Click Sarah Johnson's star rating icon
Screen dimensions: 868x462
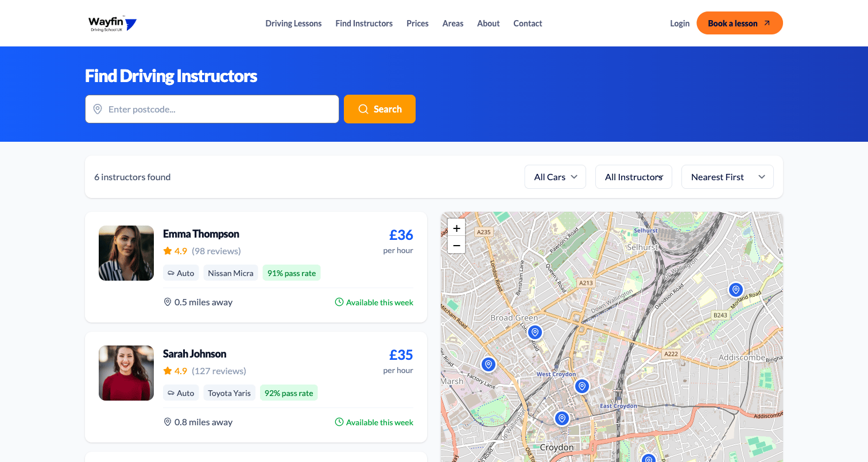click(x=168, y=371)
